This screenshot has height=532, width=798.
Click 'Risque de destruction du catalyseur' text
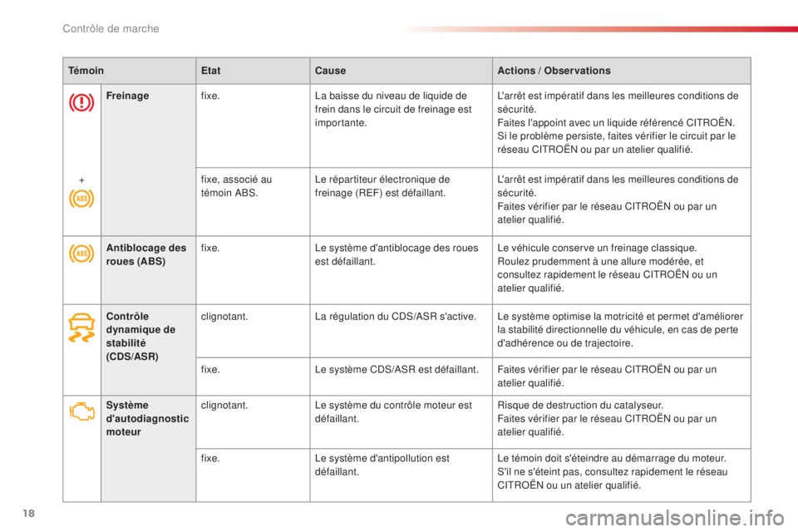pos(580,406)
